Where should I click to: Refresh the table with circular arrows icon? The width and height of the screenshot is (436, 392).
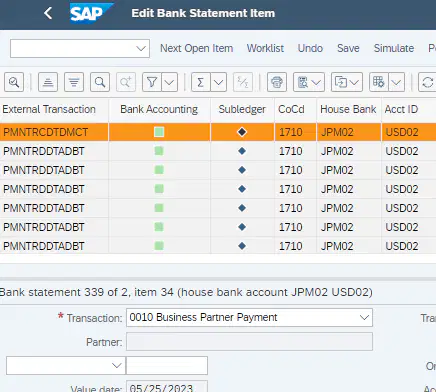coord(427,82)
